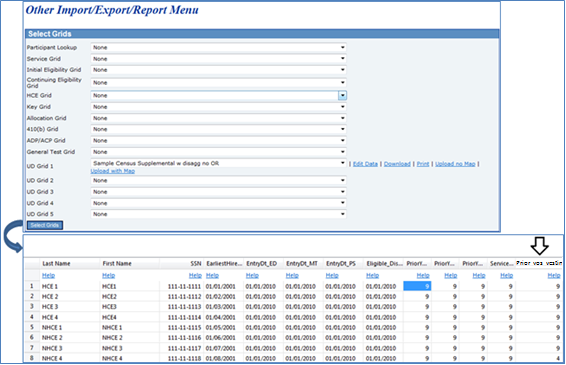
Task: Expand the UD Grid 3 dropdown
Action: click(x=218, y=192)
